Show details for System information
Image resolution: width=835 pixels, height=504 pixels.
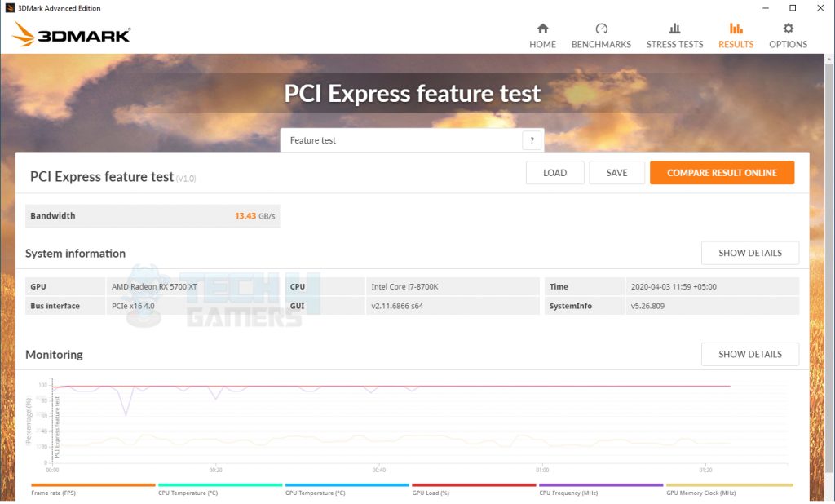pos(749,253)
